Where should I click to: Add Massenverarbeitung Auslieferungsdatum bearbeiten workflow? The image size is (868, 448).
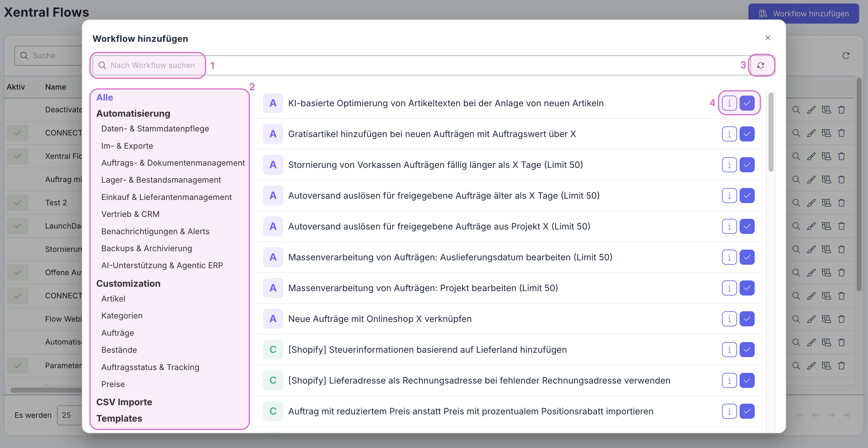pos(747,257)
